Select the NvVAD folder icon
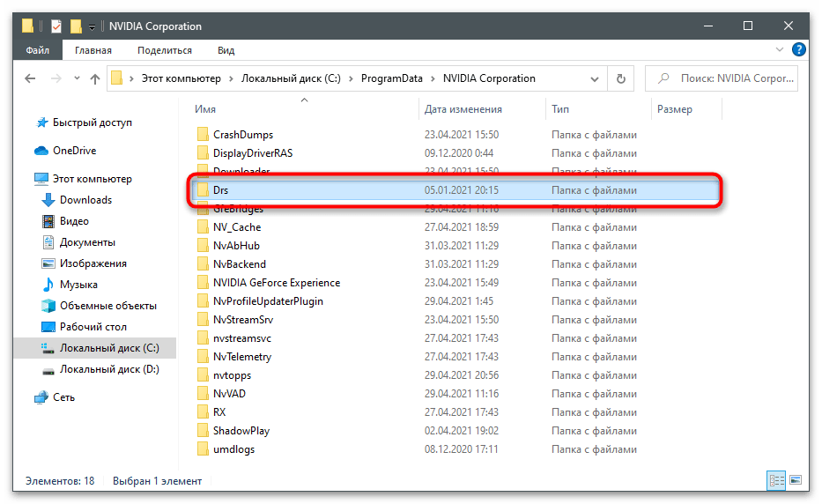 click(x=203, y=393)
